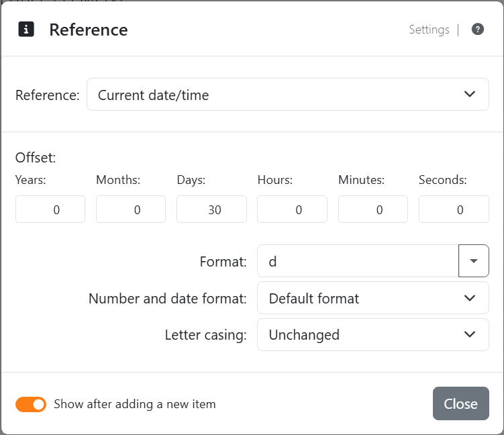Open the Settings link
This screenshot has height=435, width=504.
[x=429, y=30]
